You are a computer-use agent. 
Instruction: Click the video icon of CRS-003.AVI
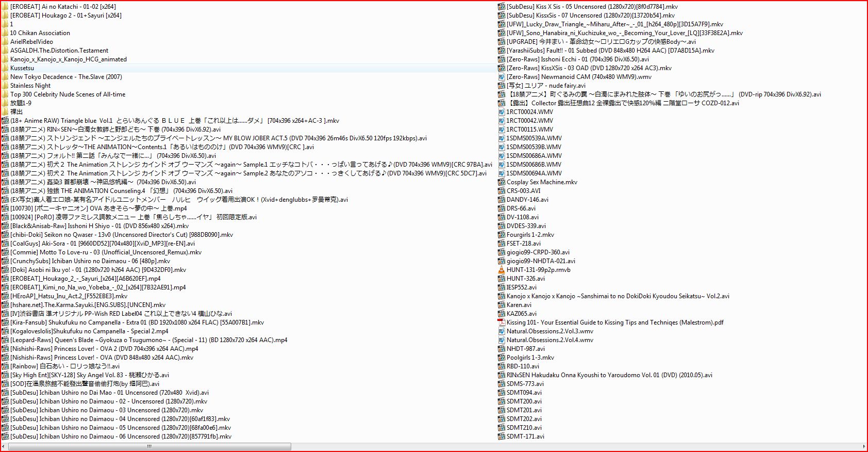click(x=502, y=190)
